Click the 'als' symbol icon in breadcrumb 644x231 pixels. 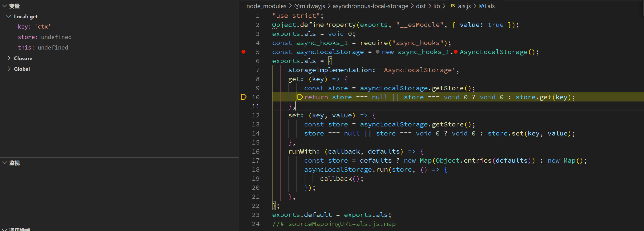(x=482, y=6)
